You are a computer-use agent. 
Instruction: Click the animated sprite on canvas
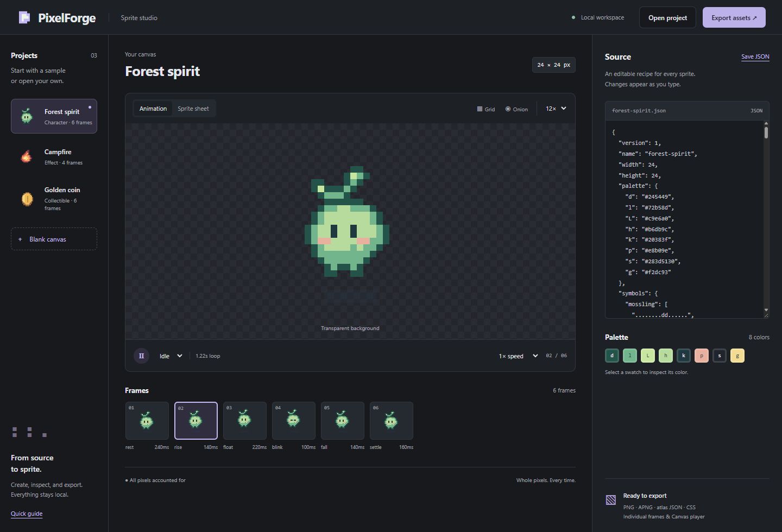tap(346, 221)
